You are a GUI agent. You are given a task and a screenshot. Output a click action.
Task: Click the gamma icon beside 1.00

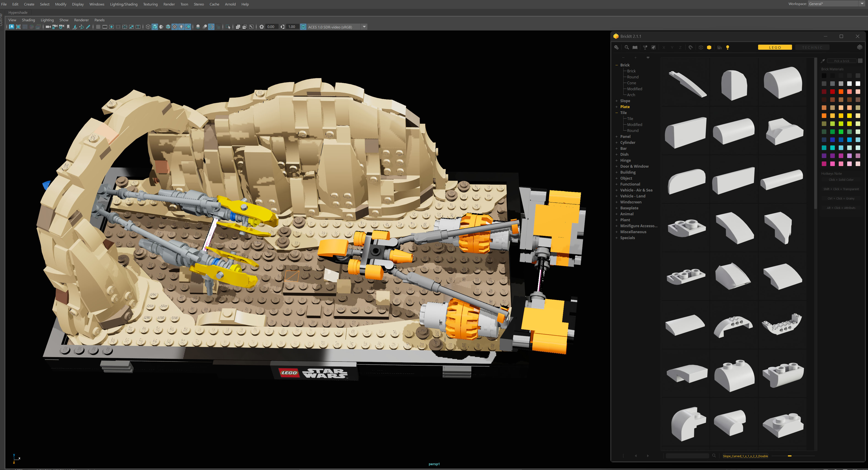click(x=282, y=27)
